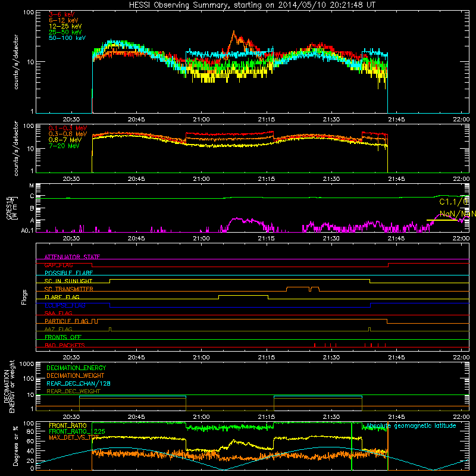Click the "DECIMATION ENERGY or weight" axis title
Screen dimensions: 476x476
click(9, 387)
